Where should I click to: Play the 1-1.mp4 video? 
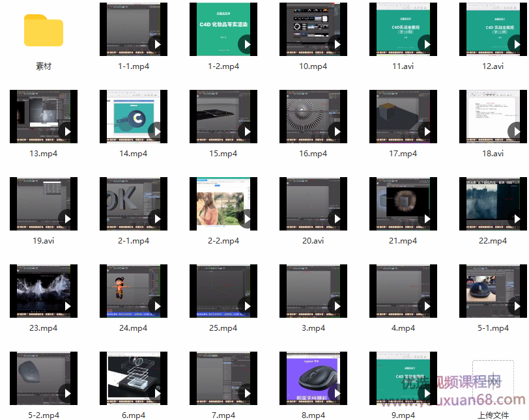(156, 44)
